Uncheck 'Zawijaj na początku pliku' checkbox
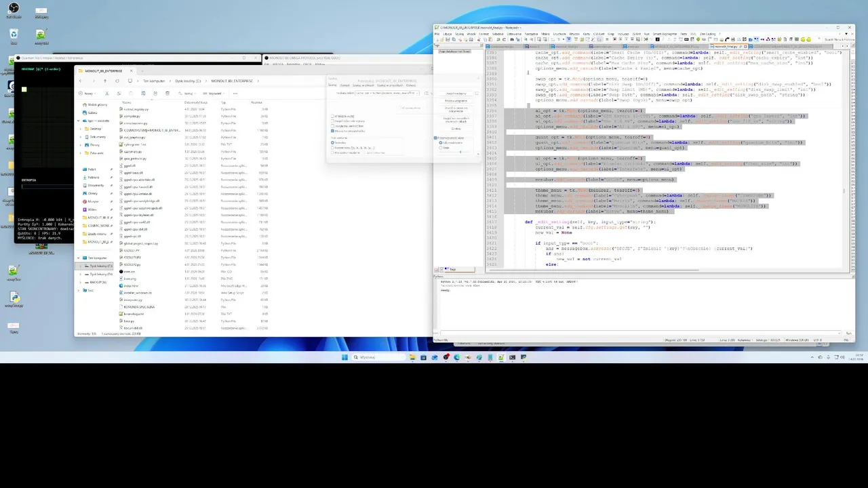 click(x=332, y=131)
